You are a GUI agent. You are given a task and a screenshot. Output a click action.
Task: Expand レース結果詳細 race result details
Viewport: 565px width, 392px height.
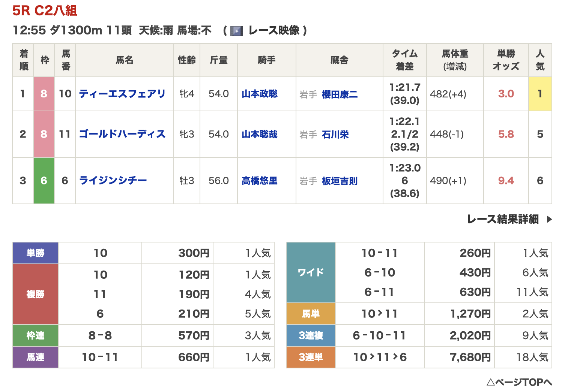click(503, 219)
